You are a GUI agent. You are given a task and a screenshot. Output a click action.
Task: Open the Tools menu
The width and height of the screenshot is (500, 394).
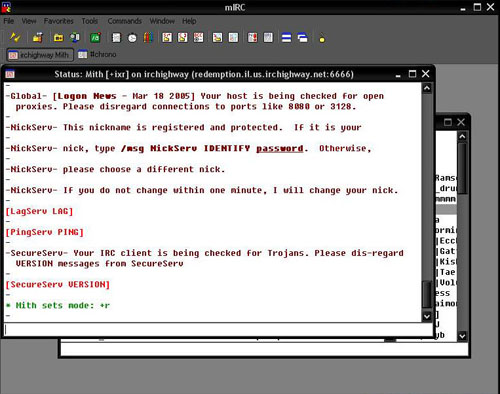tap(90, 21)
